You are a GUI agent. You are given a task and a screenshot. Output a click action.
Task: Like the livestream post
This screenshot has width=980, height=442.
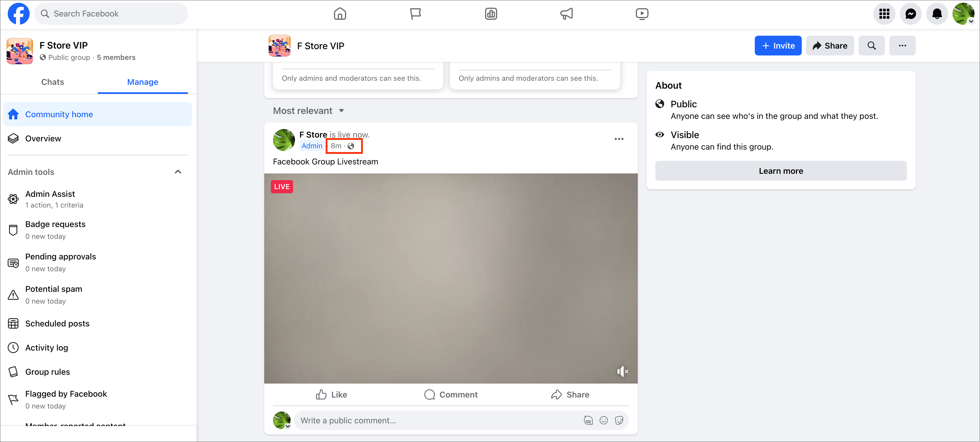[x=331, y=395]
